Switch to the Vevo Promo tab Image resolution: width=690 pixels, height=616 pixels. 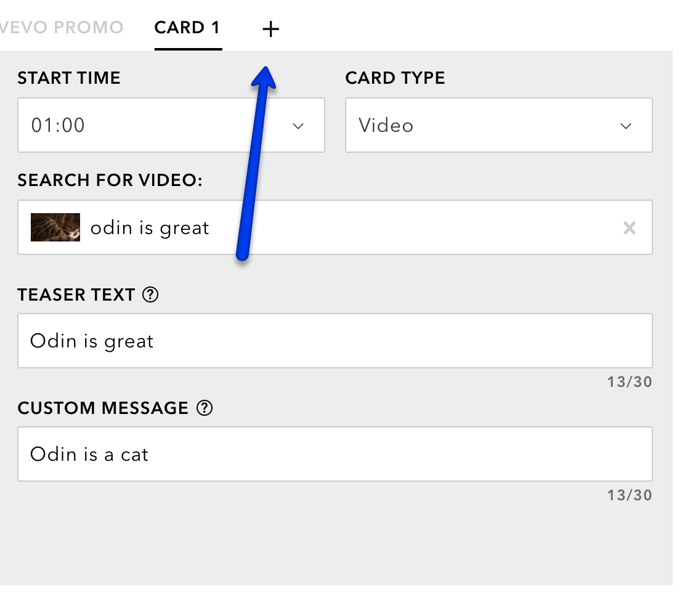(62, 28)
